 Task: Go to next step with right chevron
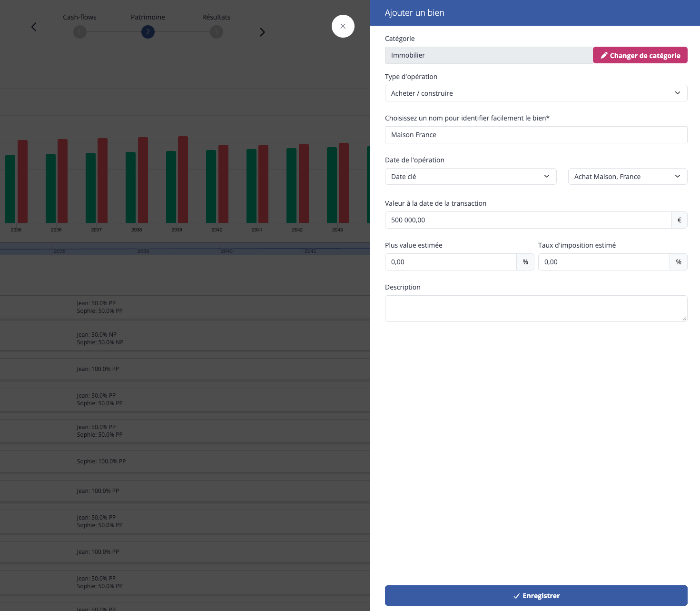pos(262,32)
